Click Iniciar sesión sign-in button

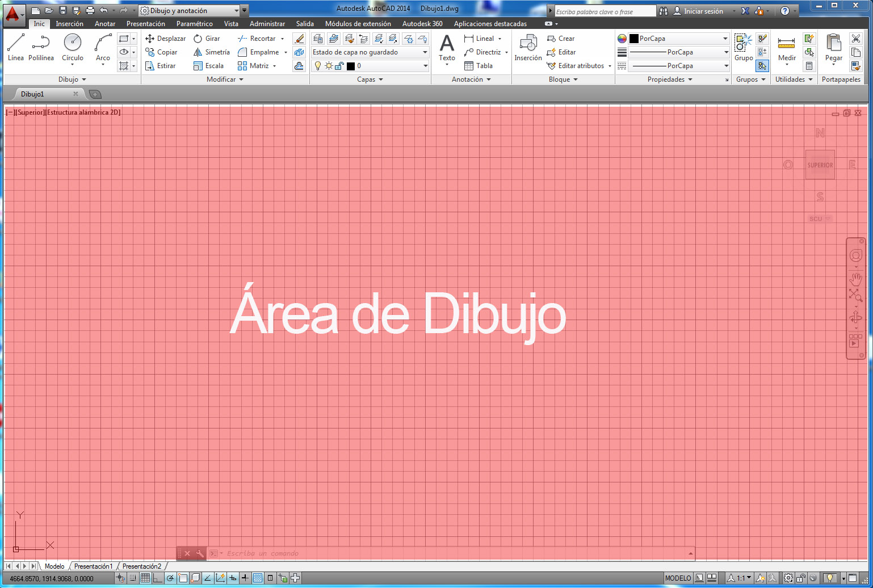coord(698,11)
